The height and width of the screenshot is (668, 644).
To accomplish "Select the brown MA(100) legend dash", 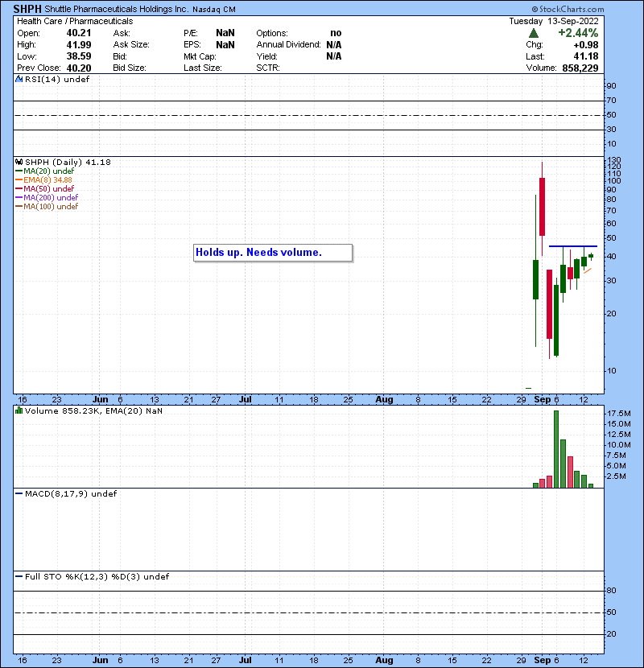I will (x=19, y=207).
